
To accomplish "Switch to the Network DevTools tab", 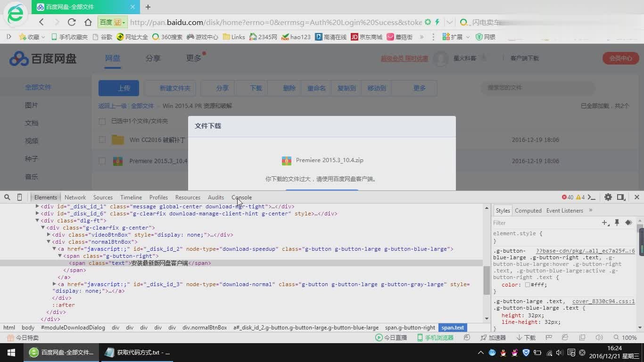I will pos(75,197).
